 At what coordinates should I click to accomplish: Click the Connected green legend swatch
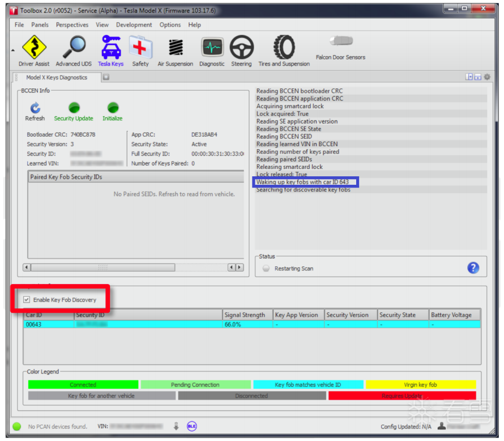pos(83,385)
